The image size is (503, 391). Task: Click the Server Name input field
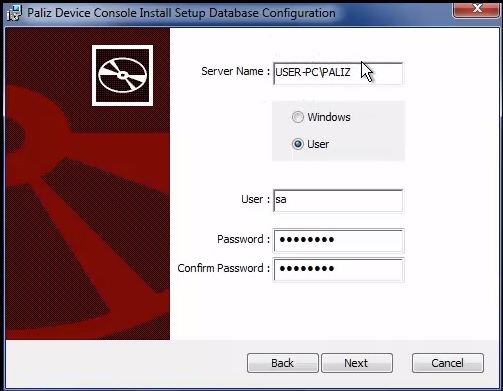tap(338, 74)
